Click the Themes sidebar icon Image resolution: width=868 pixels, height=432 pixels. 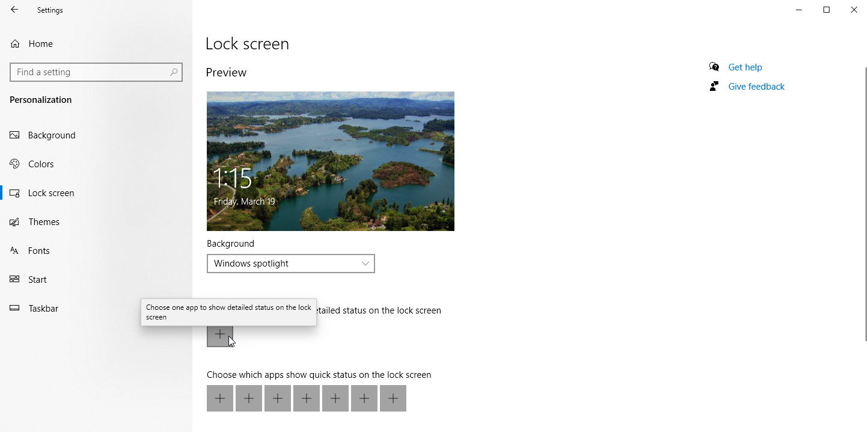tap(15, 222)
